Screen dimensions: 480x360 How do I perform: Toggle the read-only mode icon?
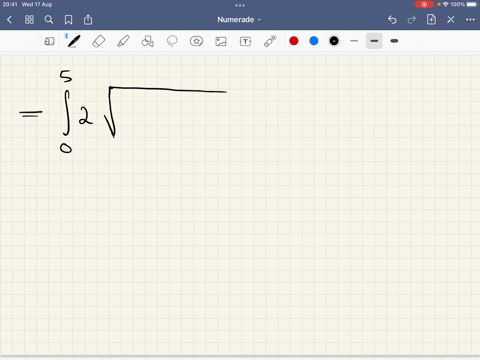[x=49, y=41]
